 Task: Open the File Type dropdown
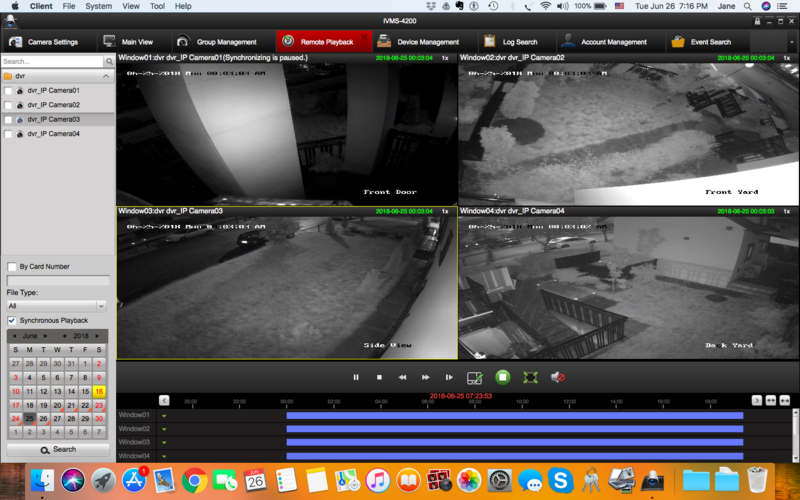56,306
